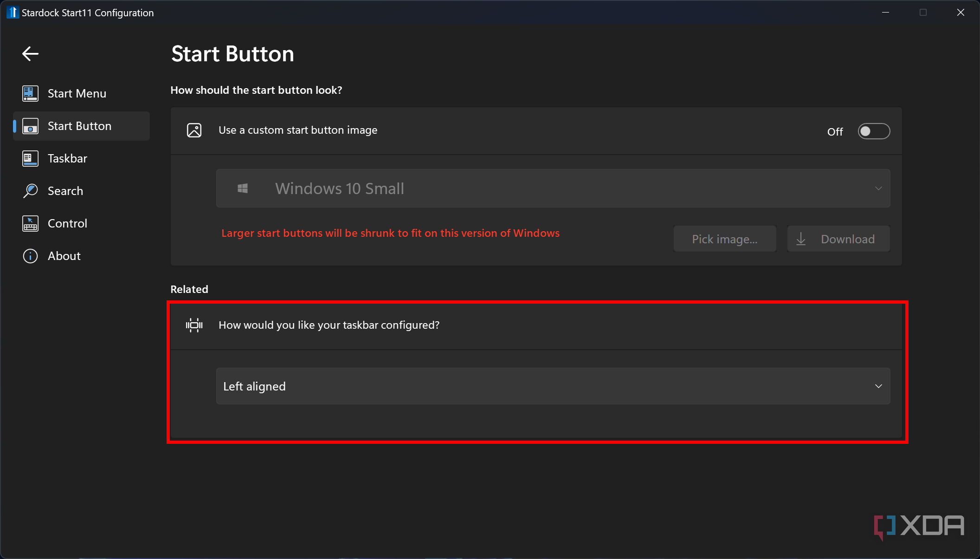Switch to the Taskbar section
The image size is (980, 559).
coord(67,158)
